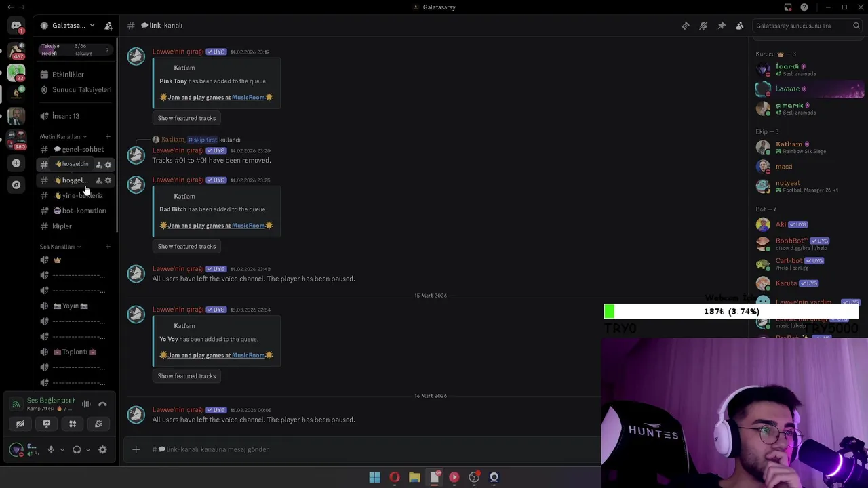The width and height of the screenshot is (868, 488).
Task: Show featured tracks under Yo Voy
Action: 186,376
